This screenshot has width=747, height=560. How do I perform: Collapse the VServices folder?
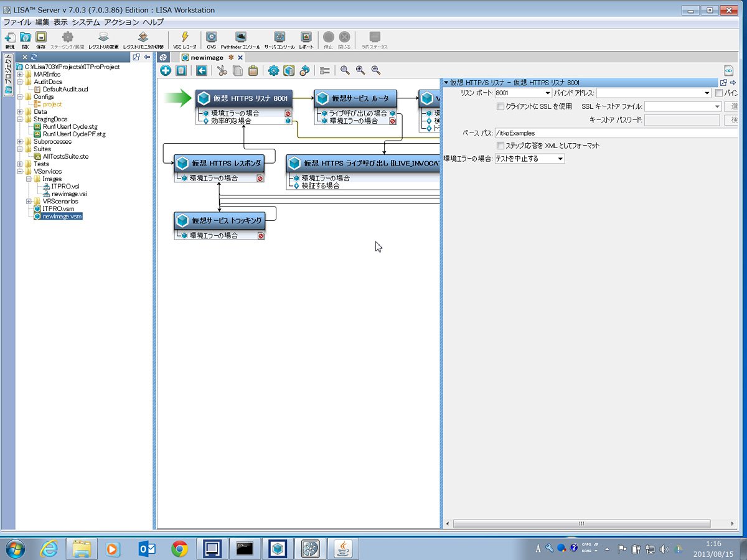(x=20, y=172)
